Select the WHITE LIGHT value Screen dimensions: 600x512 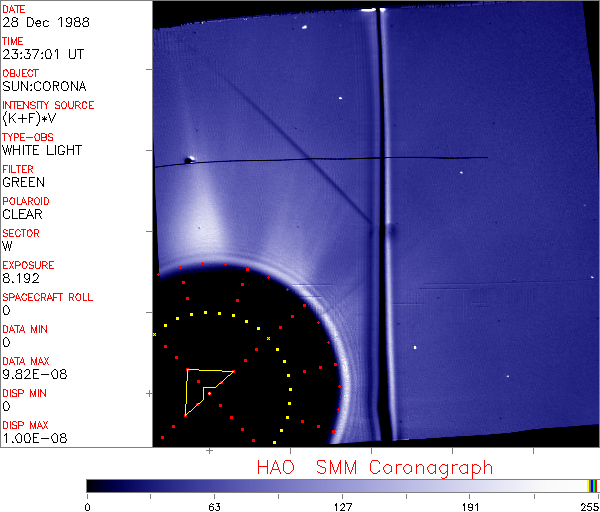click(42, 150)
